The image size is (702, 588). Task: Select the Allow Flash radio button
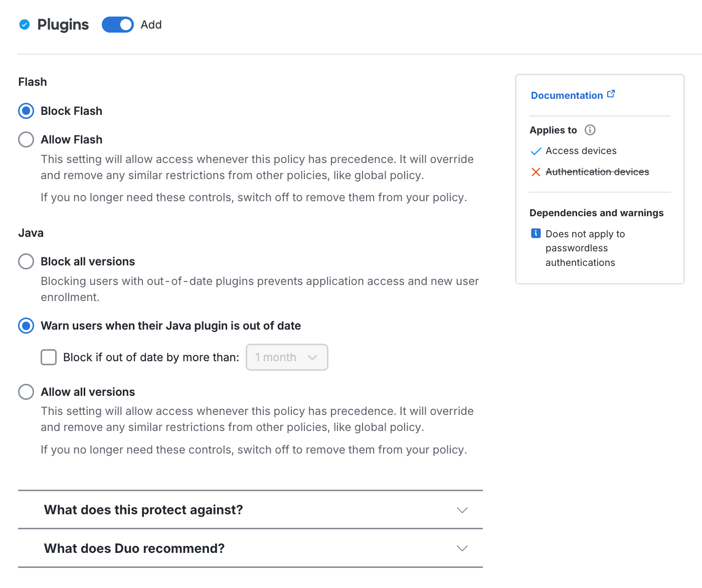[x=26, y=139]
